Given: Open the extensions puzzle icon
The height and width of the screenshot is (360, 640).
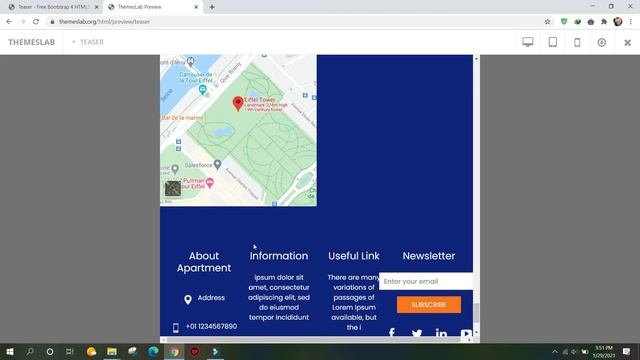Looking at the screenshot, I should pyautogui.click(x=604, y=22).
